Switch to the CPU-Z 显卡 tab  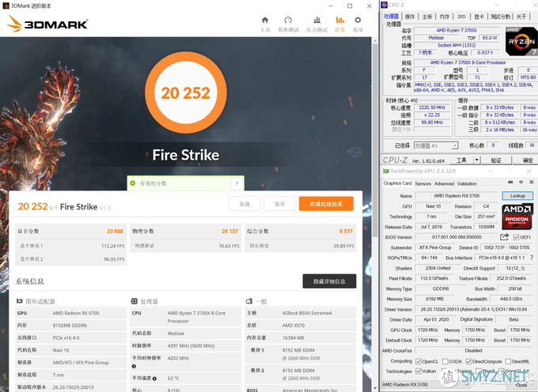[x=479, y=17]
